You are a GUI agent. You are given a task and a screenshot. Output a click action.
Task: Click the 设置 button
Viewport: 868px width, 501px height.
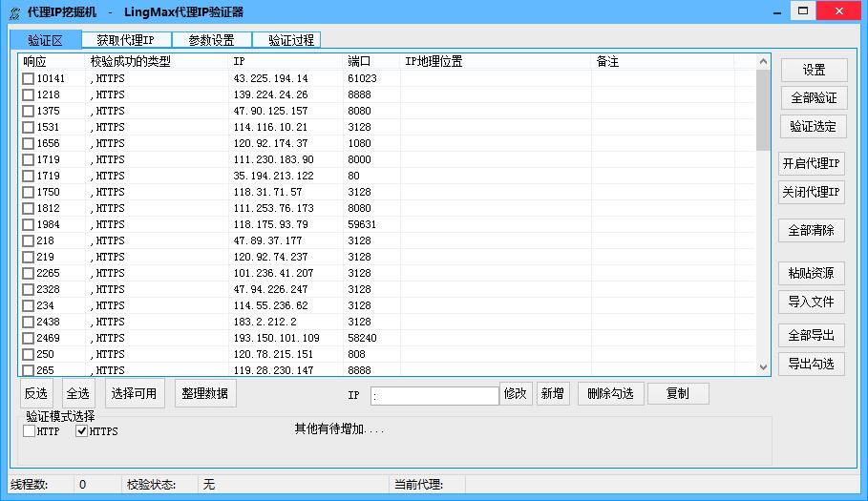pos(814,71)
